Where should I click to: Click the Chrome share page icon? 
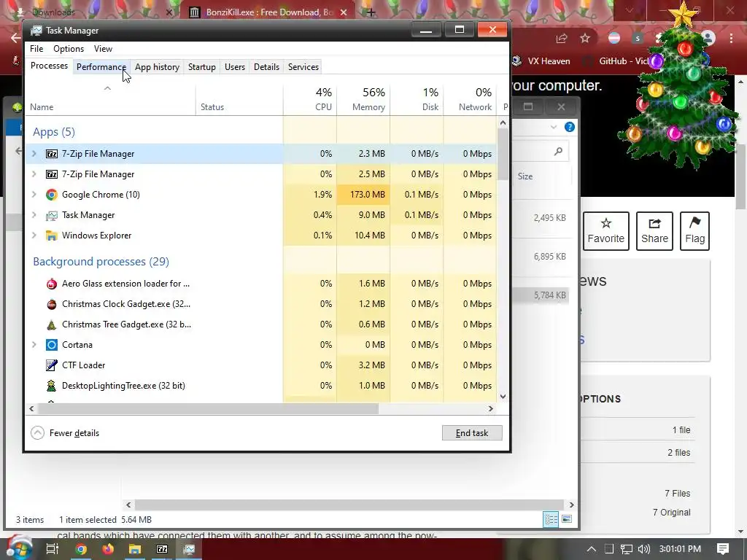coord(562,38)
